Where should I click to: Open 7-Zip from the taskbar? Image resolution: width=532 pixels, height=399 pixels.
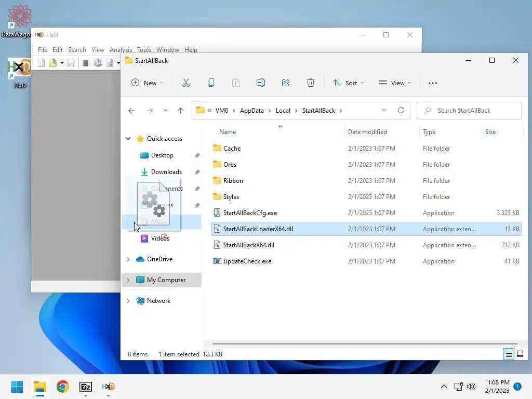[x=86, y=387]
